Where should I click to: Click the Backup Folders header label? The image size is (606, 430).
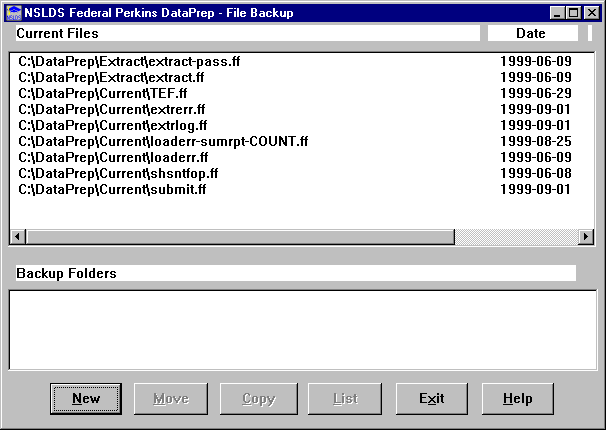tap(296, 273)
